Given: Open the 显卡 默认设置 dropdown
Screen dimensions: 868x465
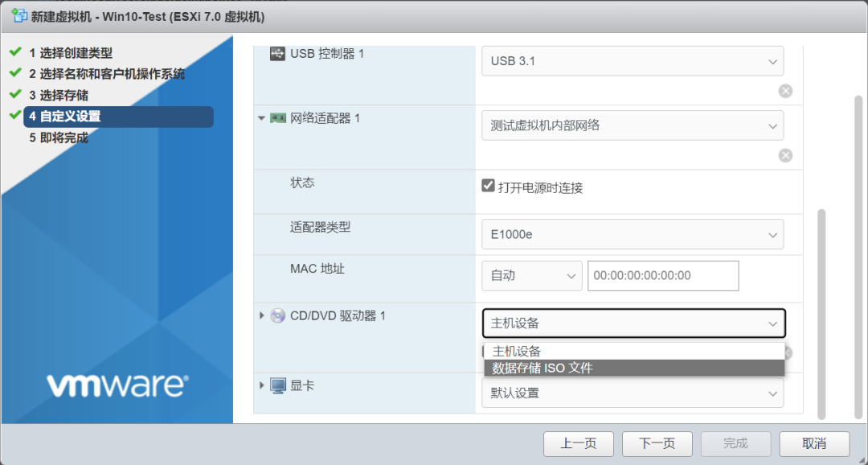Looking at the screenshot, I should click(633, 393).
